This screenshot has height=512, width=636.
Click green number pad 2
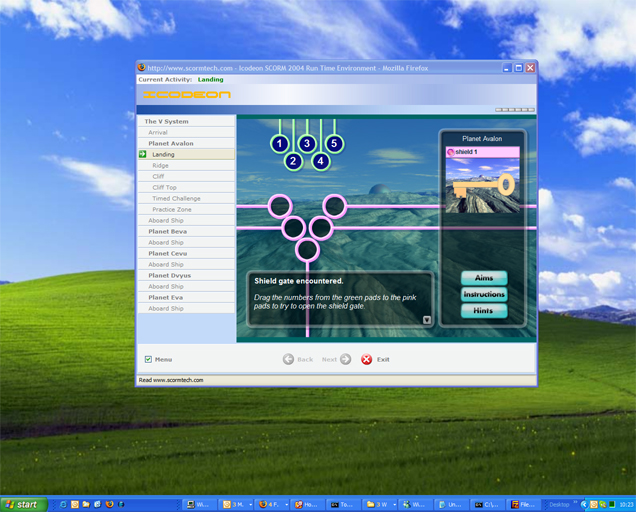(x=293, y=161)
